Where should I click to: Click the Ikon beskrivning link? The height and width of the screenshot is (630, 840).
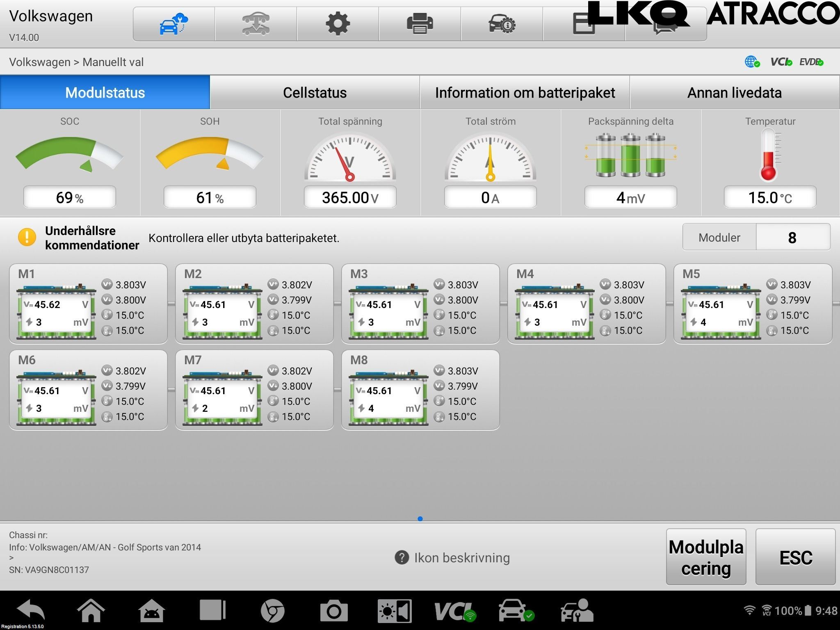point(462,557)
